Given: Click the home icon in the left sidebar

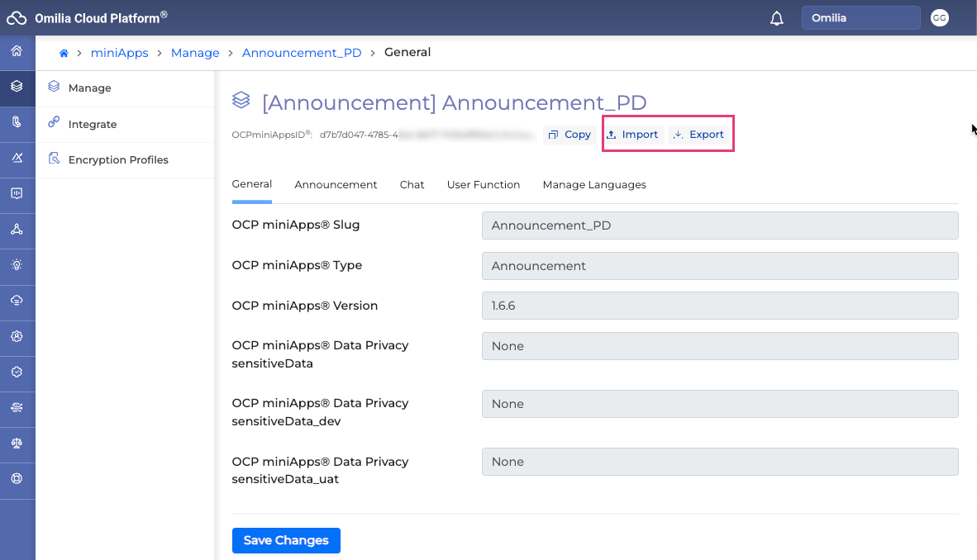Looking at the screenshot, I should click(17, 52).
